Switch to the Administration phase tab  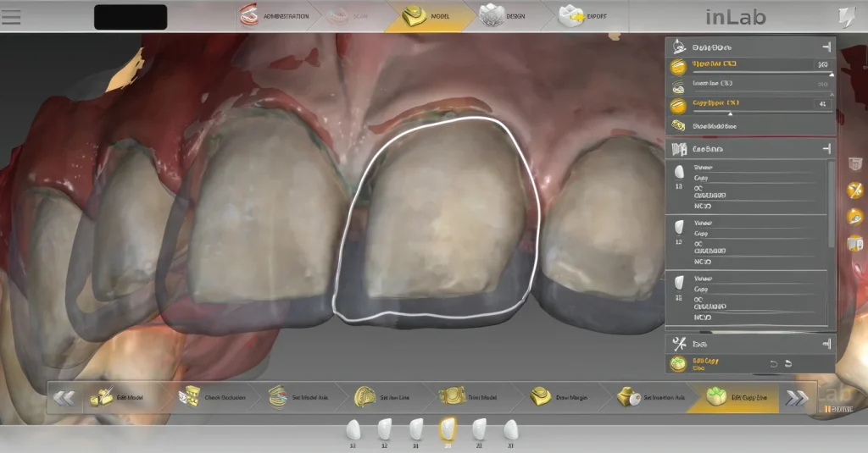(x=274, y=16)
